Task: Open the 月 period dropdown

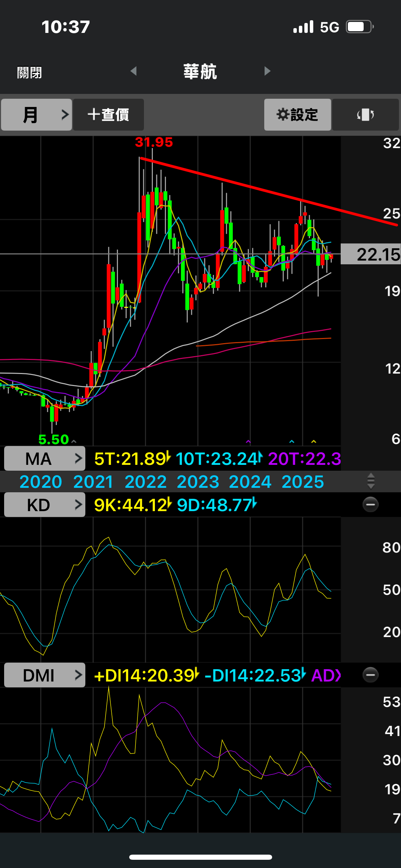Action: (x=36, y=114)
